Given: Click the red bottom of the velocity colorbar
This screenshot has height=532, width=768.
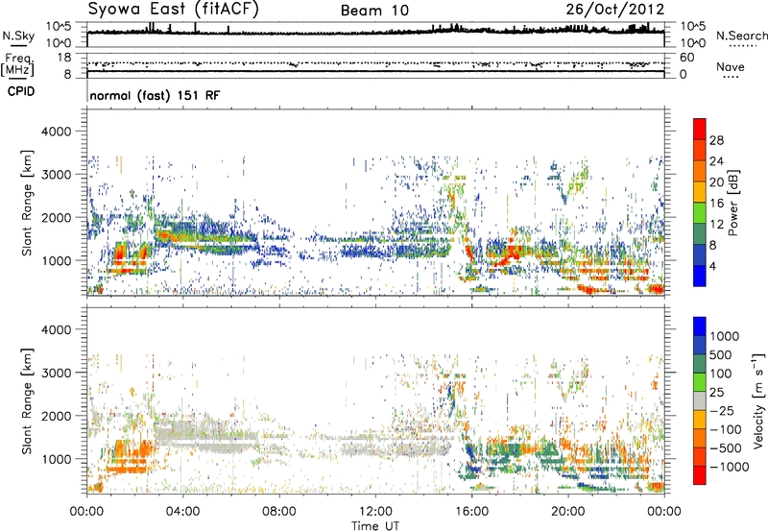Looking at the screenshot, I should [x=700, y=475].
